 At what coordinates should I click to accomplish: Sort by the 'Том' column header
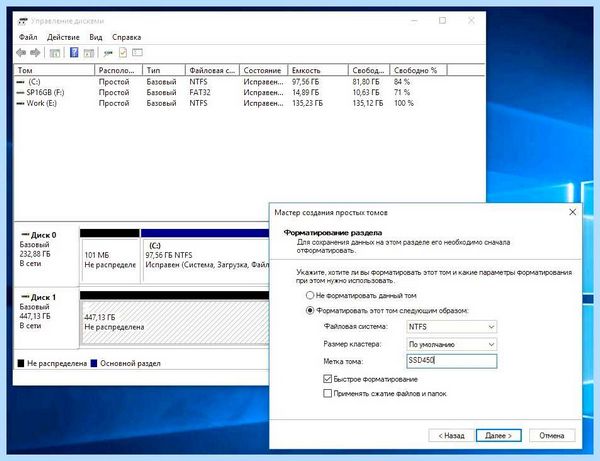54,70
